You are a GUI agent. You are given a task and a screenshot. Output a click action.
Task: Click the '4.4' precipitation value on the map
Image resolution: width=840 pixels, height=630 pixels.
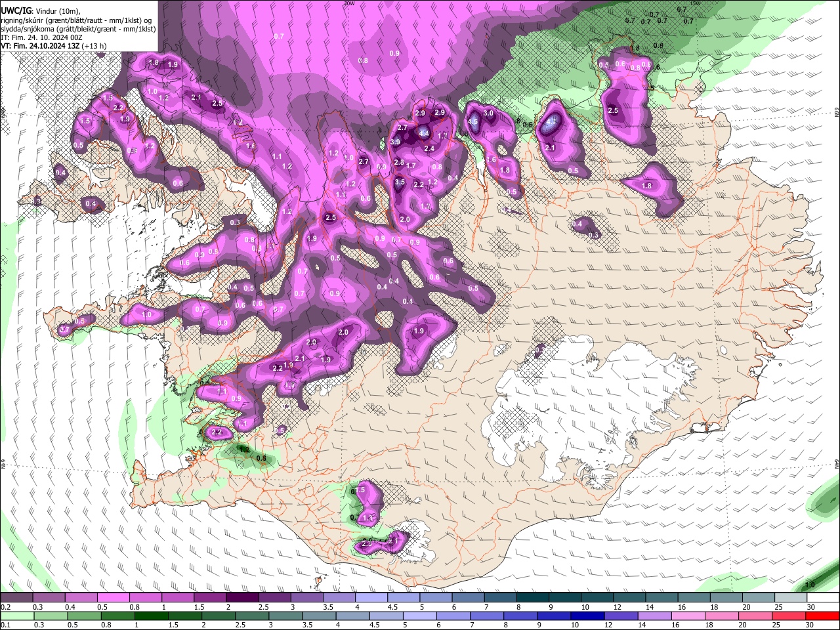(424, 133)
